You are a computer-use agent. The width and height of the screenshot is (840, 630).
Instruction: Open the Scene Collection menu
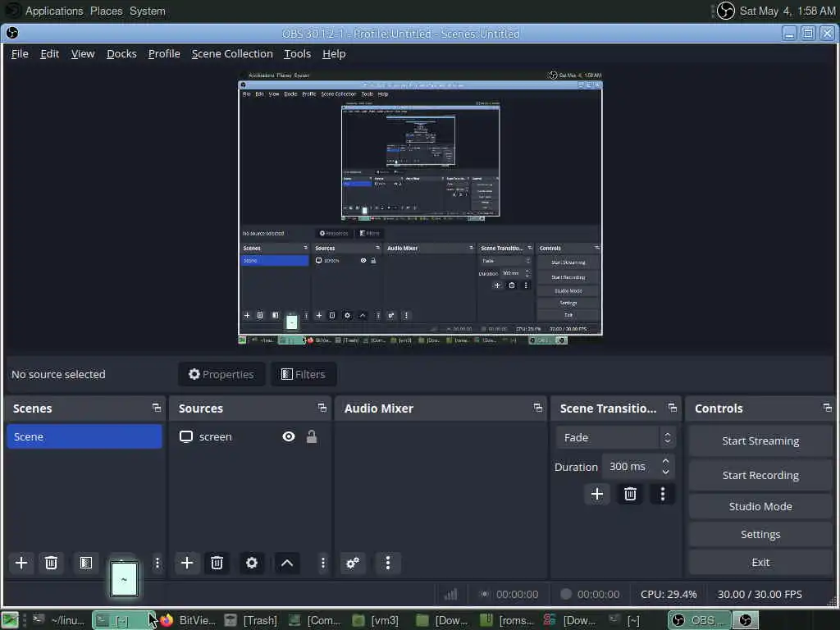click(232, 53)
